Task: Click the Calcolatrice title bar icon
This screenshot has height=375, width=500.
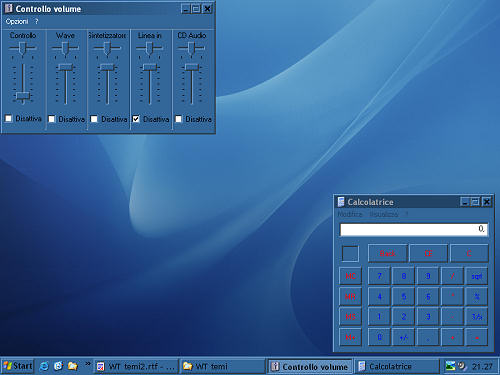Action: [x=341, y=202]
